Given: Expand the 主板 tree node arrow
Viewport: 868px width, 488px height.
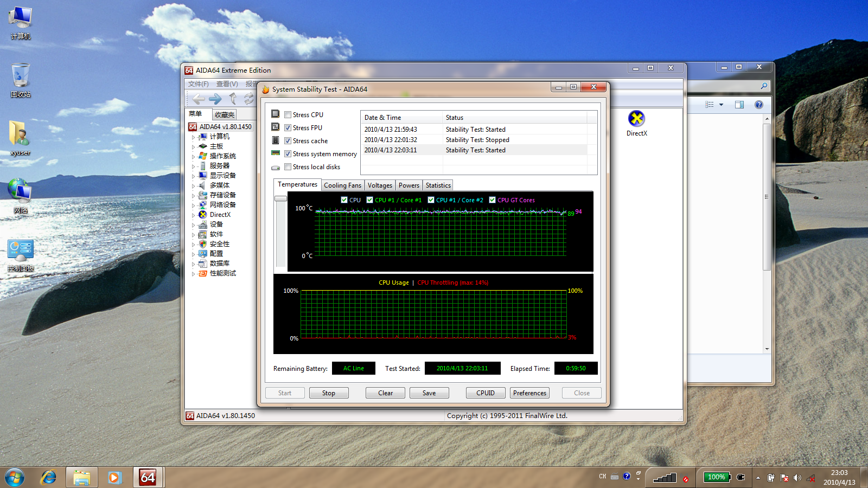Looking at the screenshot, I should click(193, 147).
